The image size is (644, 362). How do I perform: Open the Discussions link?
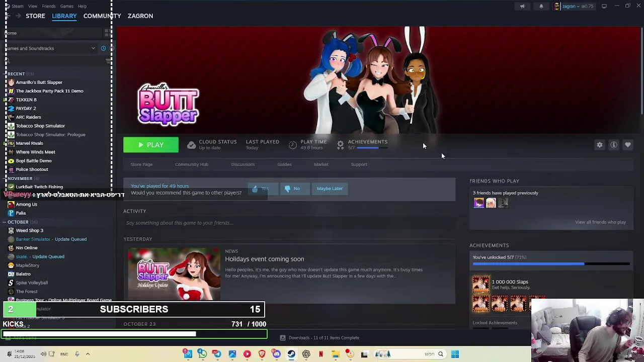(x=243, y=164)
